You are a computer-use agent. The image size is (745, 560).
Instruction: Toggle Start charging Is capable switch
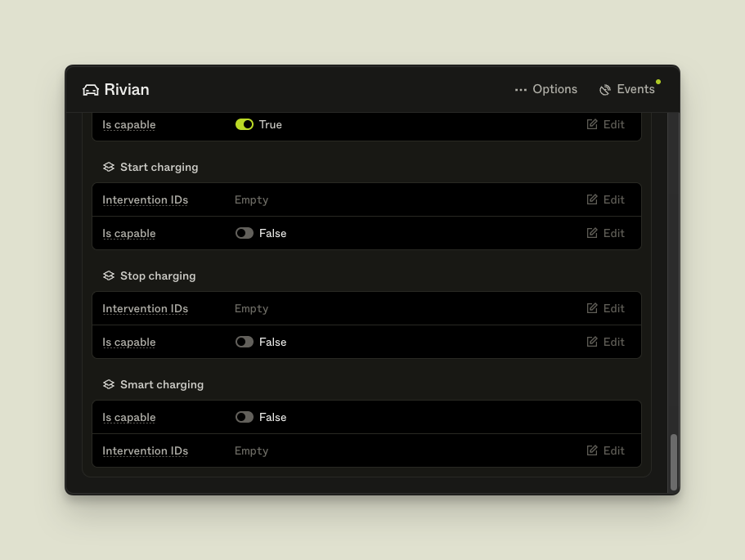point(245,233)
